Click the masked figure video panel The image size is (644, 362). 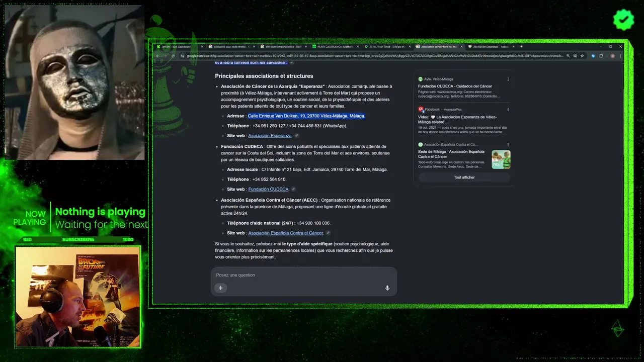coord(74,82)
